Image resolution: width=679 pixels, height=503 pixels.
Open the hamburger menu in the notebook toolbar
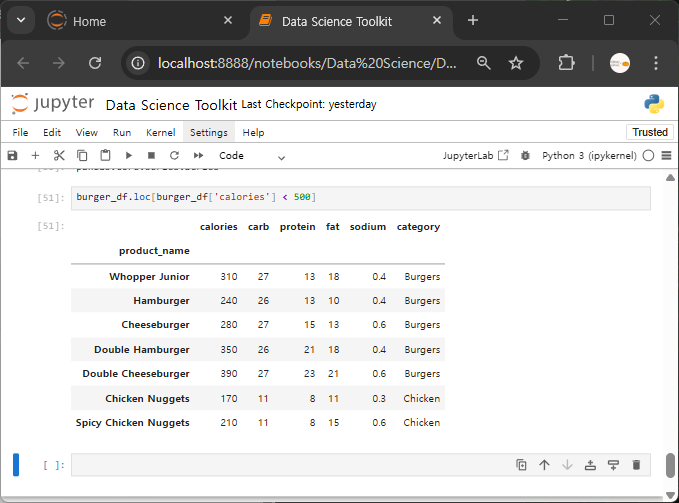(x=666, y=155)
